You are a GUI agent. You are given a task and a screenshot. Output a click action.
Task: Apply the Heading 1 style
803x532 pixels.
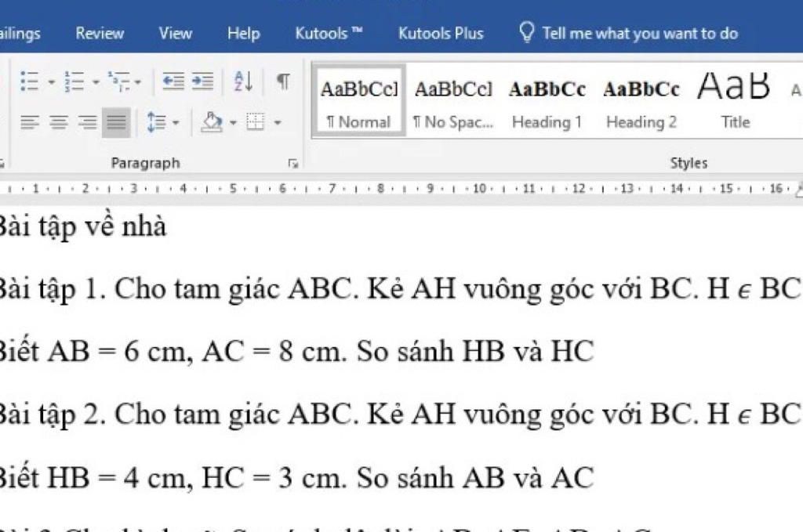pyautogui.click(x=547, y=101)
